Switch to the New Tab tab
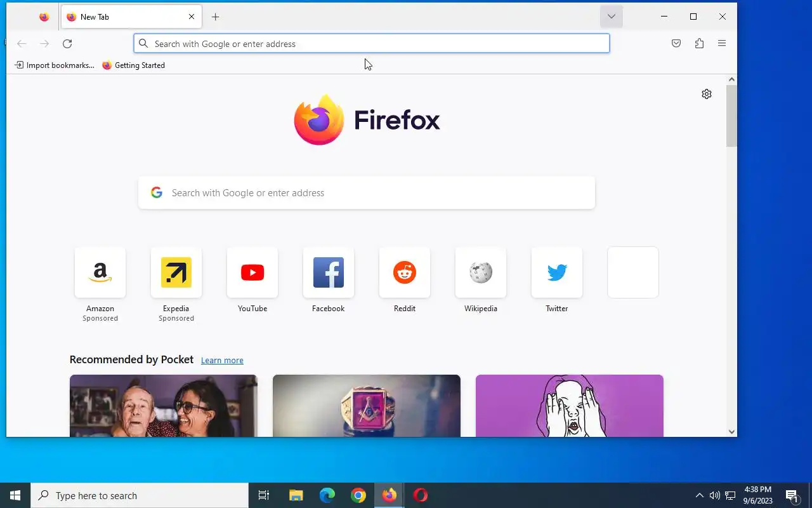812x508 pixels. (x=131, y=17)
